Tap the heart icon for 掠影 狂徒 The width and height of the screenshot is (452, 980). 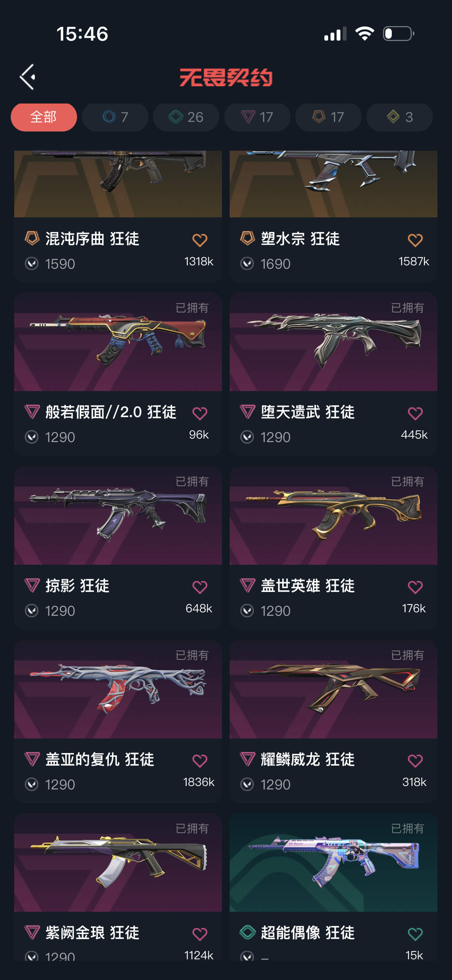click(x=200, y=587)
